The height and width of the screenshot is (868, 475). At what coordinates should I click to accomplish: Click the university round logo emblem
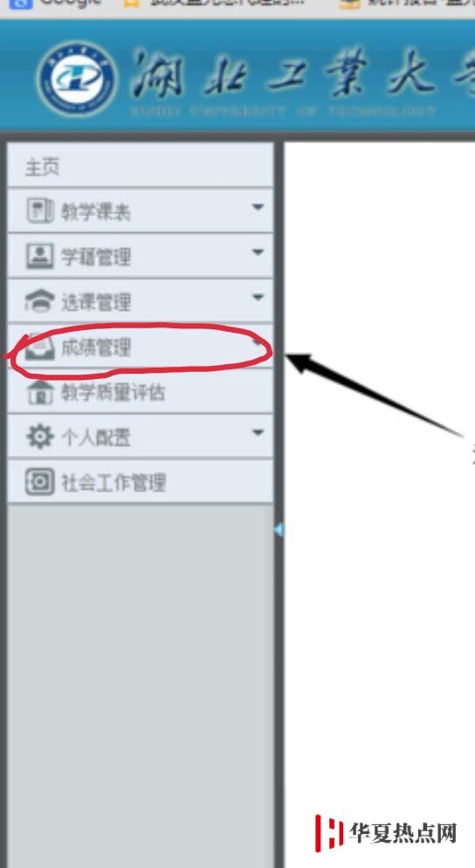(78, 79)
